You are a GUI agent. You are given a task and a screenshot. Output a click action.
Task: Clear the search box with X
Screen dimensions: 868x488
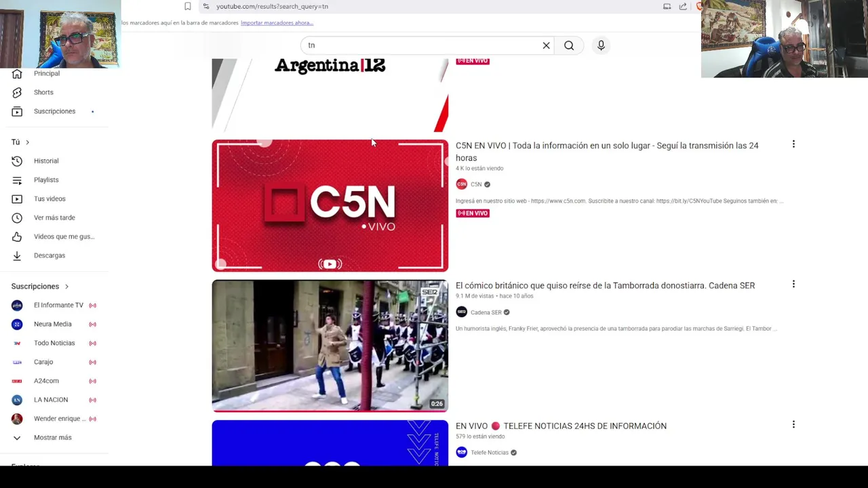click(546, 45)
